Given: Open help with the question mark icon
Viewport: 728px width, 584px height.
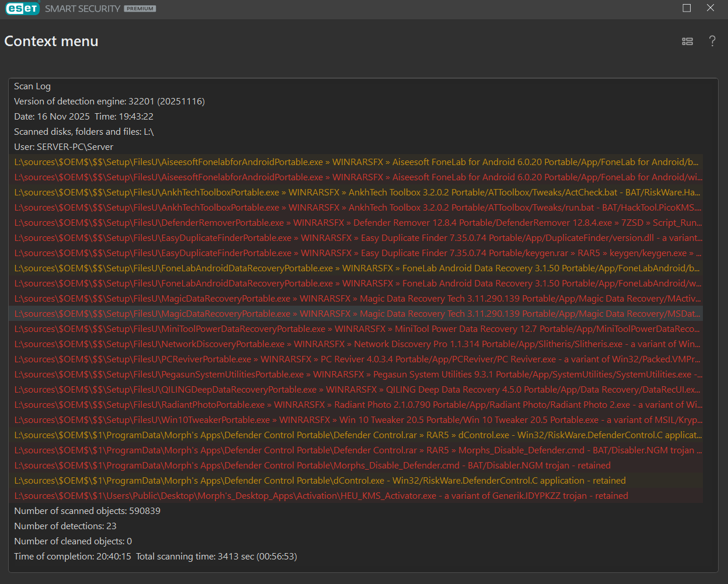Looking at the screenshot, I should pyautogui.click(x=712, y=41).
